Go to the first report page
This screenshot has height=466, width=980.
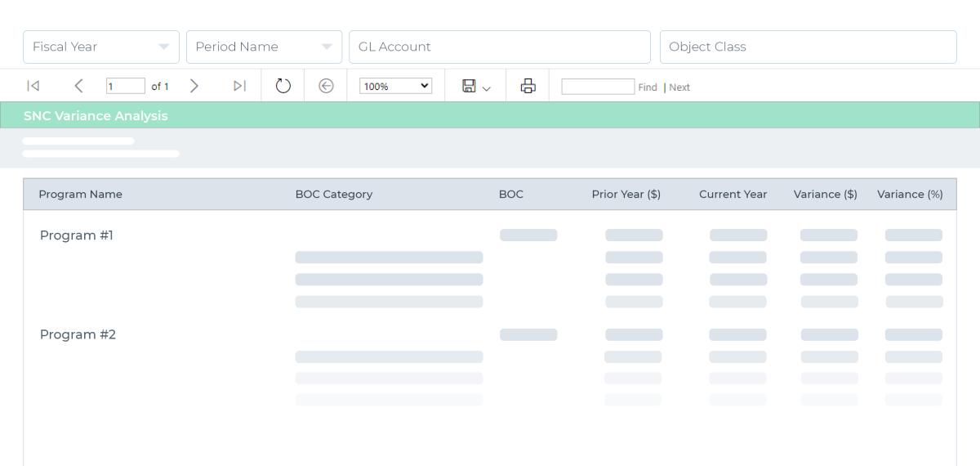coord(33,86)
